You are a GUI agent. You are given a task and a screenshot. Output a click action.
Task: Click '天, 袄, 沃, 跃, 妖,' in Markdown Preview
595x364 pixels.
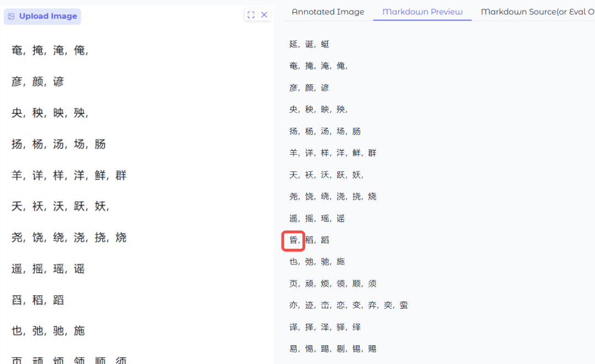click(327, 175)
